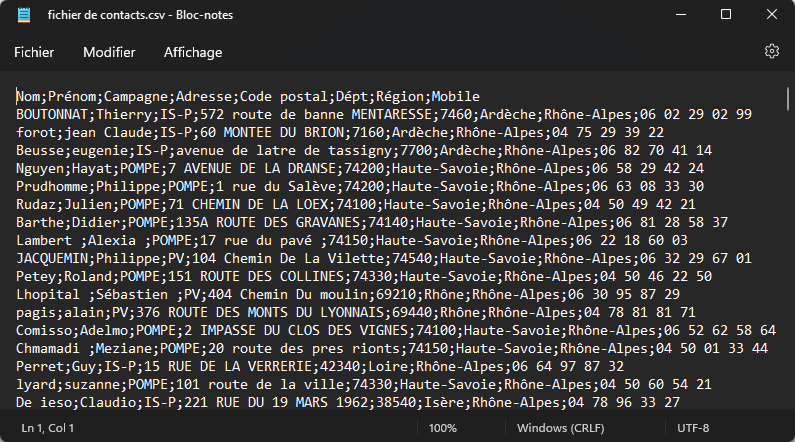Maximize the Bloc-notes window
Image resolution: width=795 pixels, height=442 pixels.
(x=726, y=14)
